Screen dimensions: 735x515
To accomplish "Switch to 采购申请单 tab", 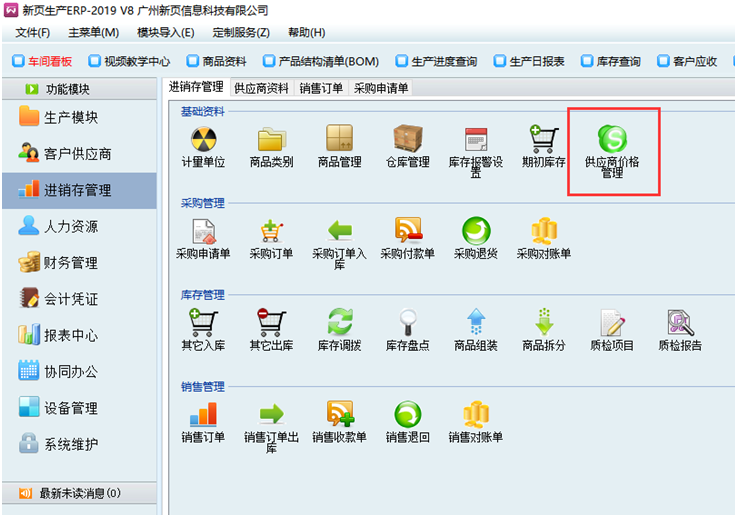I will coord(381,88).
